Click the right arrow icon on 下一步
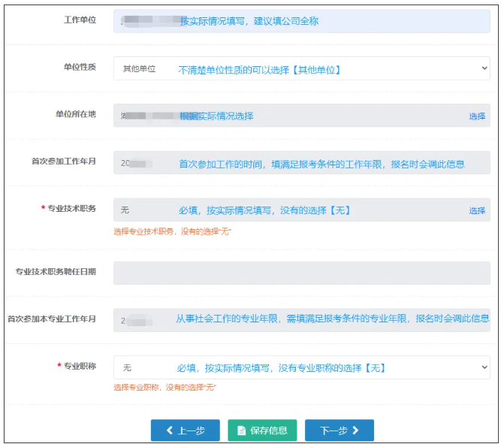 pyautogui.click(x=355, y=430)
